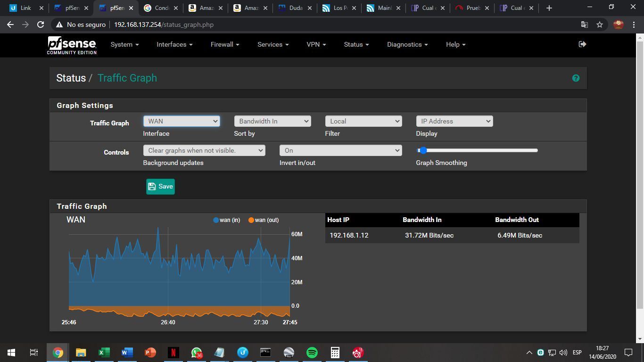Open the VPN menu
Viewport: 644px width, 362px height.
click(316, 44)
